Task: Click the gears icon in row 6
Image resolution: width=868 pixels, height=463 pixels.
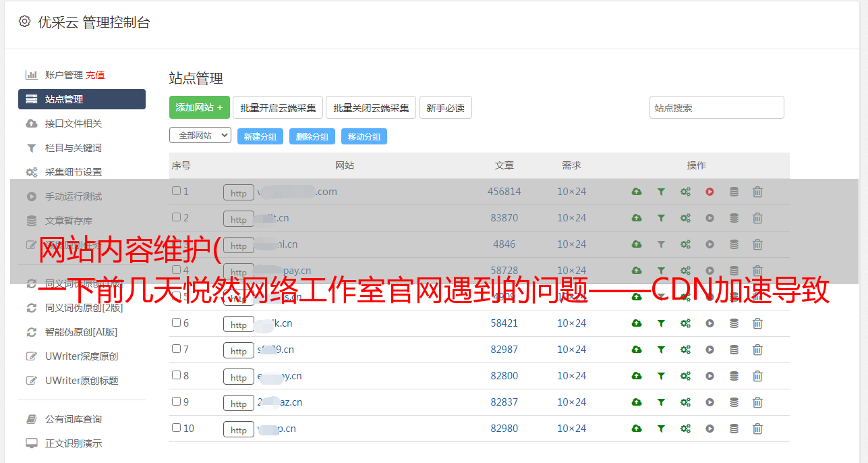Action: [x=685, y=323]
